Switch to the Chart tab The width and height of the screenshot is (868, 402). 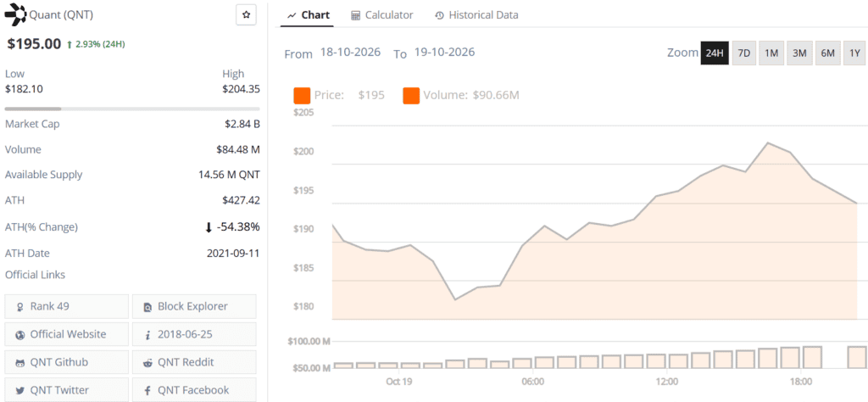(x=309, y=15)
